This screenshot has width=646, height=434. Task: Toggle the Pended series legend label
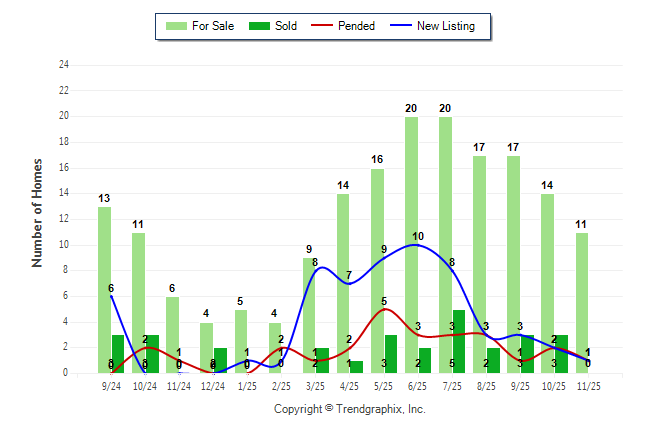click(x=357, y=26)
